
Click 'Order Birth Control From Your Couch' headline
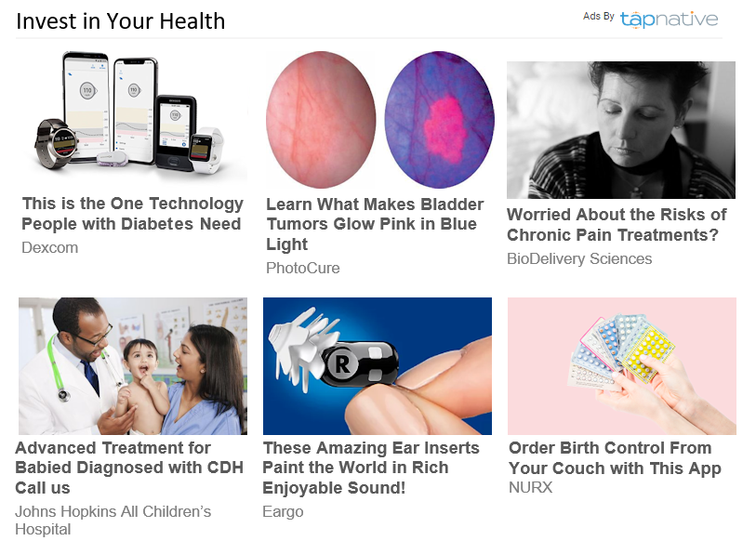(615, 458)
